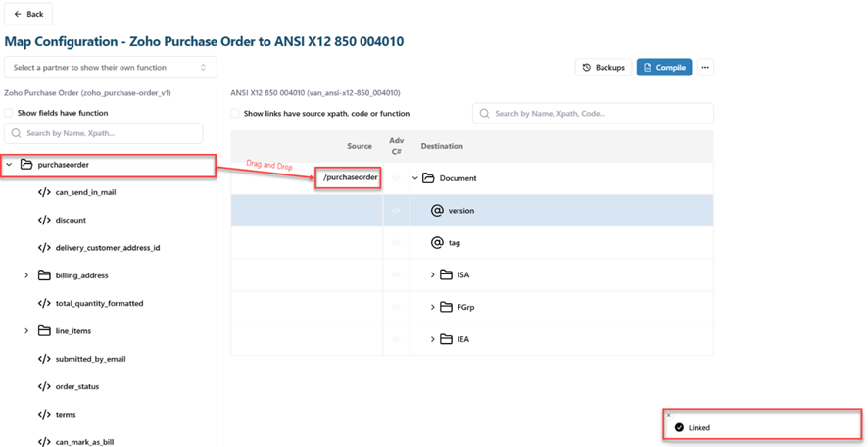This screenshot has height=447, width=868.
Task: Open Adv C# code icon for ISA row
Action: [396, 274]
